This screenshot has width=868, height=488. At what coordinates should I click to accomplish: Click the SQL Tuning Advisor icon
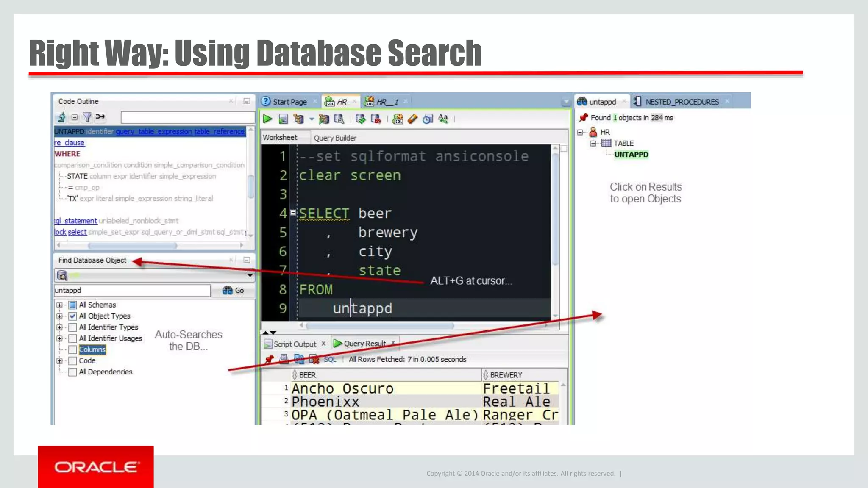pos(339,119)
